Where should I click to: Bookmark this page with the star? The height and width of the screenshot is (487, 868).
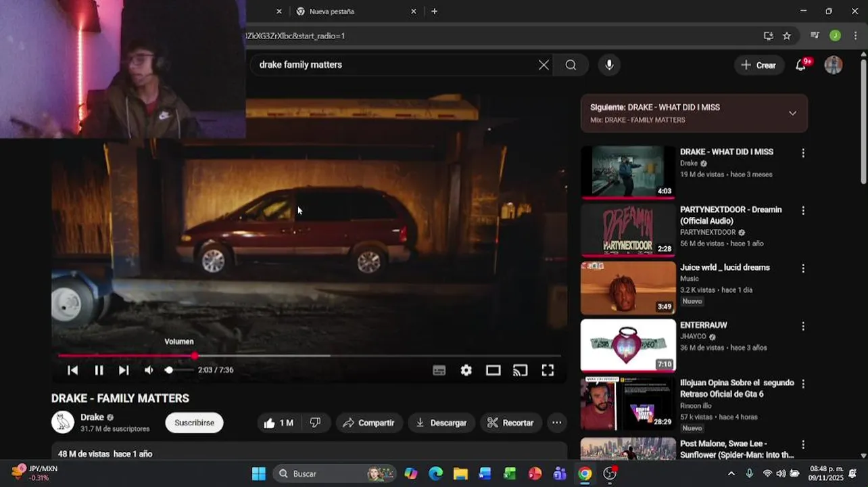coord(787,36)
